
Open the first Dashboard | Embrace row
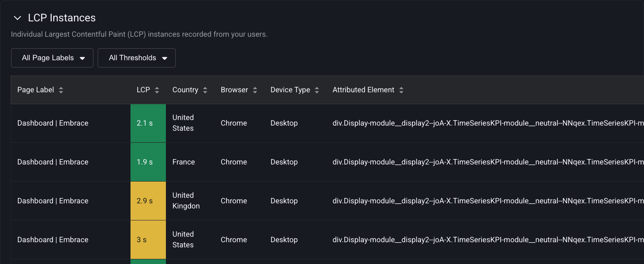pos(53,123)
